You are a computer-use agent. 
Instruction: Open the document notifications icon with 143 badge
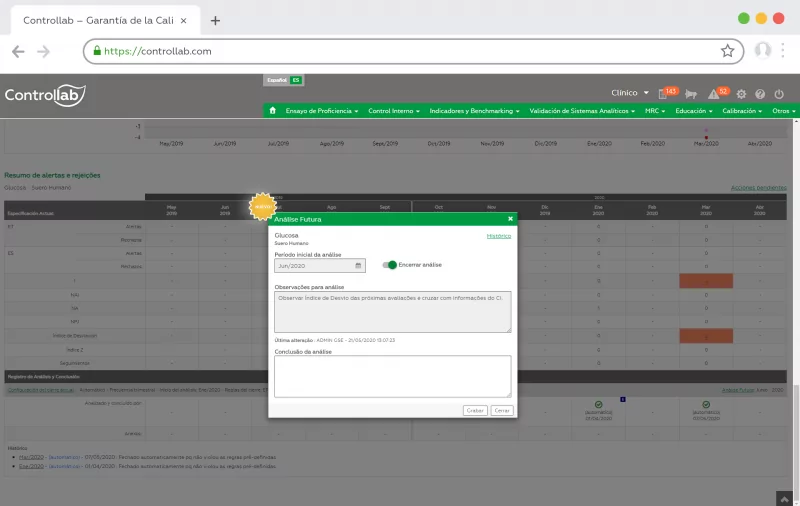click(x=663, y=93)
